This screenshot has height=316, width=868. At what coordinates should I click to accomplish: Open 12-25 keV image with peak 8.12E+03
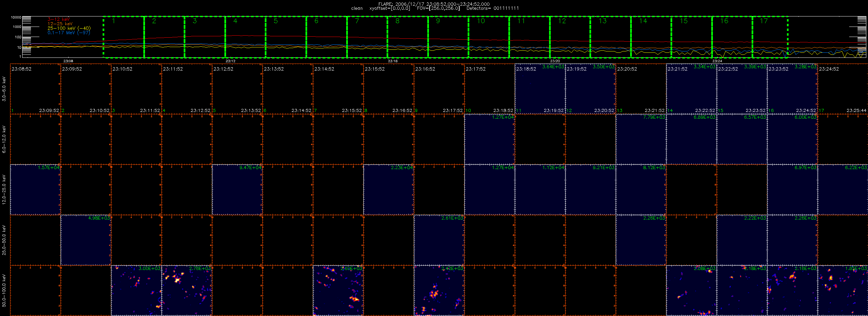pos(641,190)
